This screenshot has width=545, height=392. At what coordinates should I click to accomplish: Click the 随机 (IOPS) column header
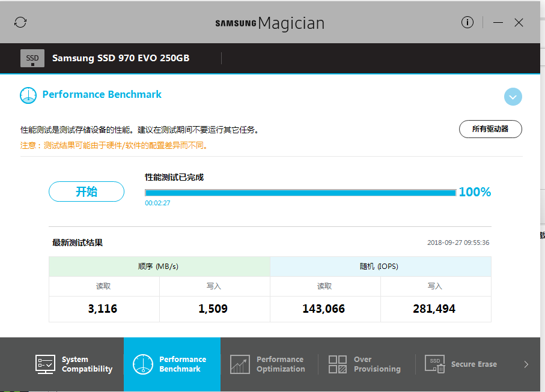[x=379, y=267]
